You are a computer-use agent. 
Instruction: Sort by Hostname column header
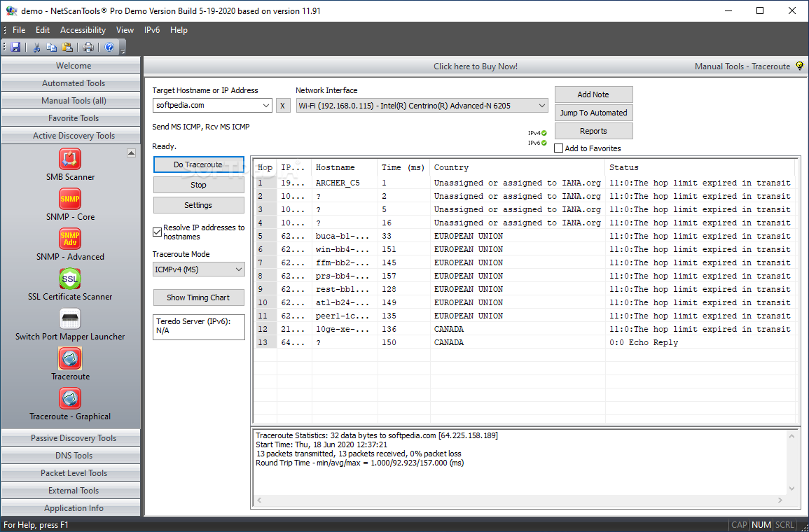[345, 167]
